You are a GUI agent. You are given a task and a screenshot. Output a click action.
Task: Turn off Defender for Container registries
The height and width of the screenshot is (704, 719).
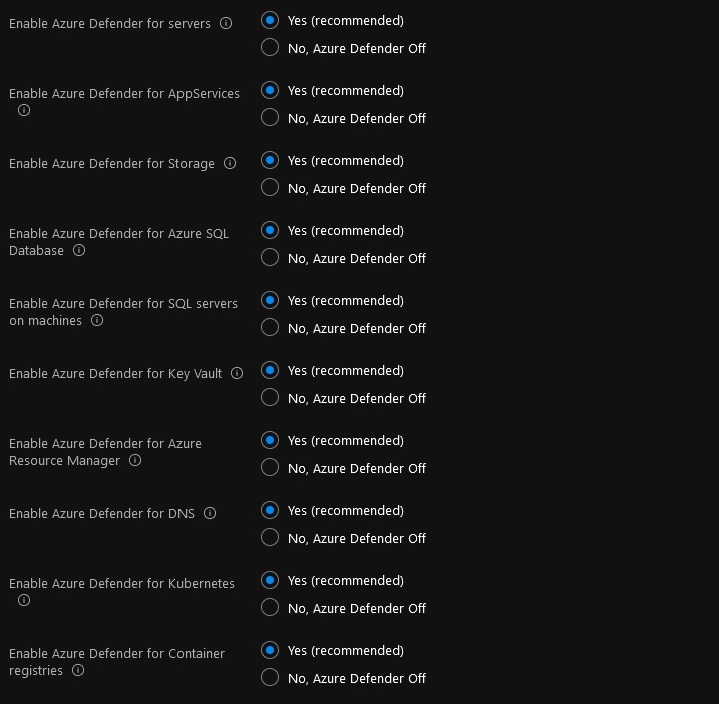click(x=269, y=677)
